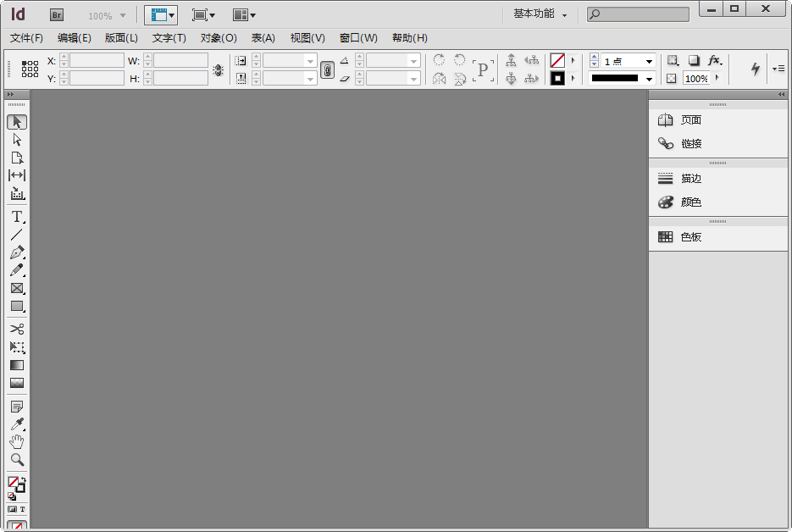Screen dimensions: 792x532
Task: Activate the Eyedropper tool
Action: point(17,424)
